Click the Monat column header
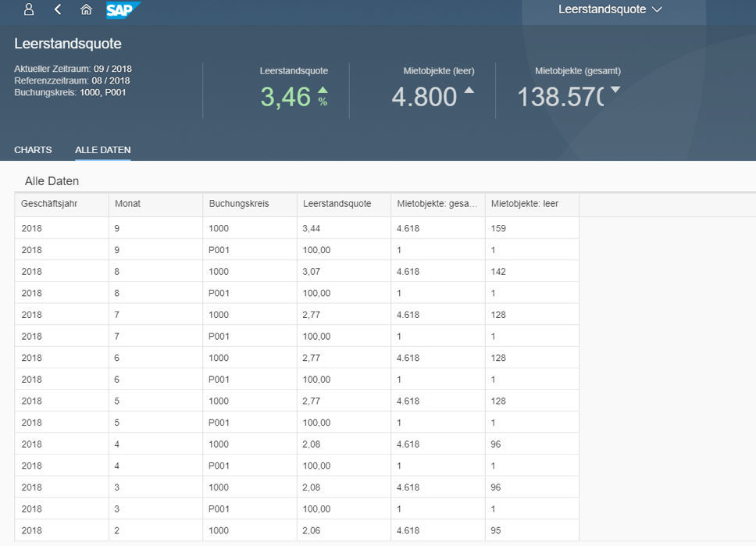The image size is (756, 546). pyautogui.click(x=155, y=204)
